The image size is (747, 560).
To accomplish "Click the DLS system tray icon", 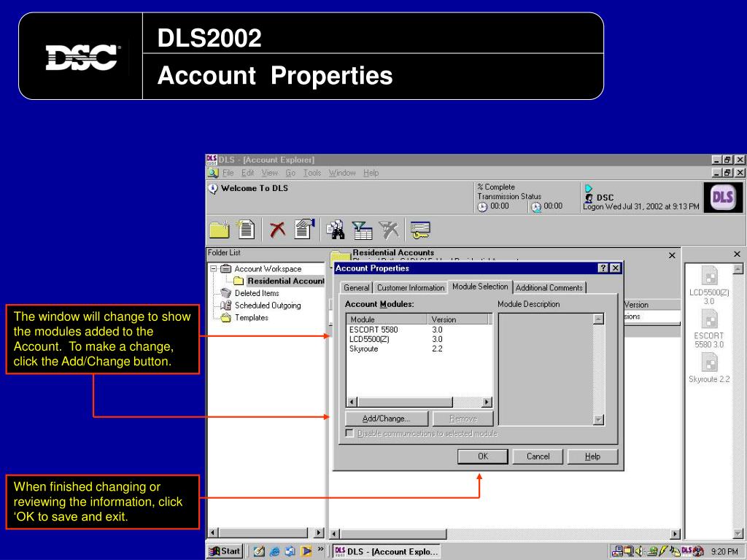I will click(x=686, y=551).
